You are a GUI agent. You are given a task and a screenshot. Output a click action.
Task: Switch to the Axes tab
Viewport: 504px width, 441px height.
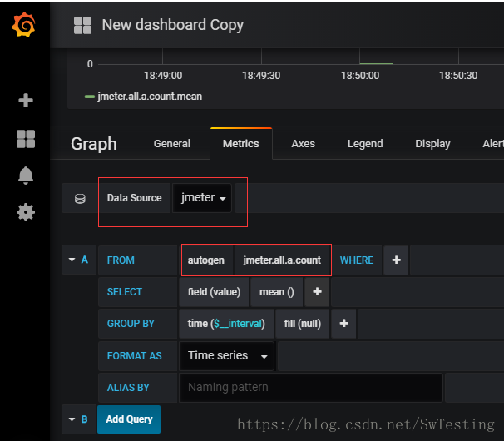303,143
